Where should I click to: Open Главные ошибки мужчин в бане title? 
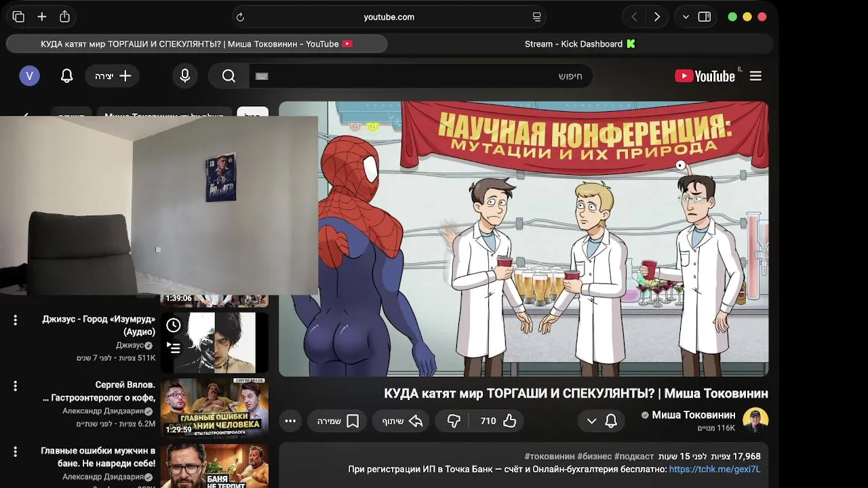tap(98, 457)
